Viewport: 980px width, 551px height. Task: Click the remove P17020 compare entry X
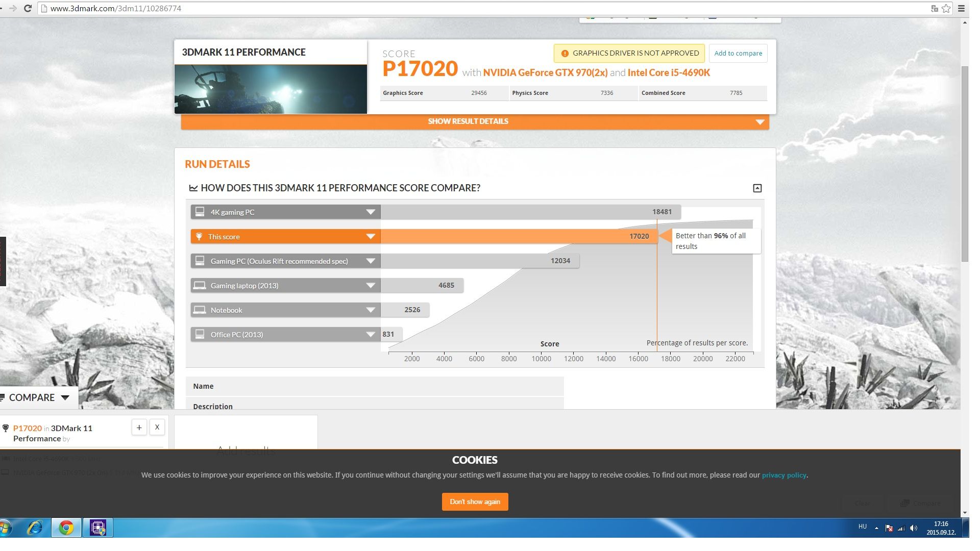tap(157, 428)
